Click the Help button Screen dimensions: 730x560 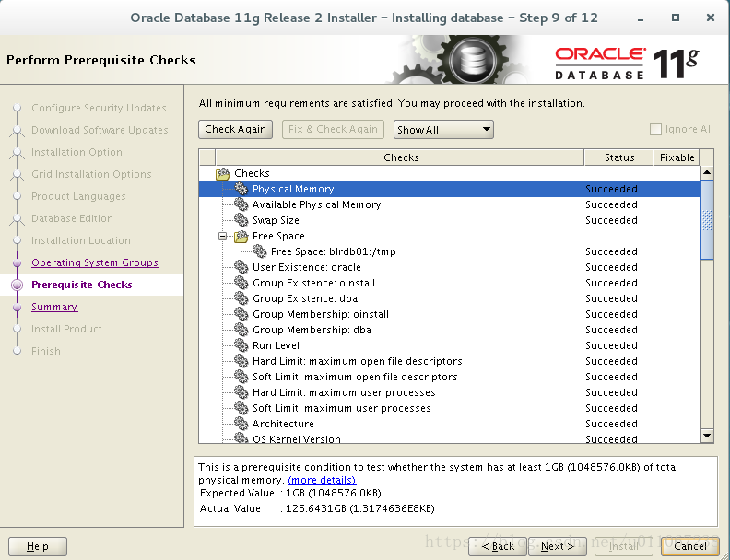click(x=37, y=546)
